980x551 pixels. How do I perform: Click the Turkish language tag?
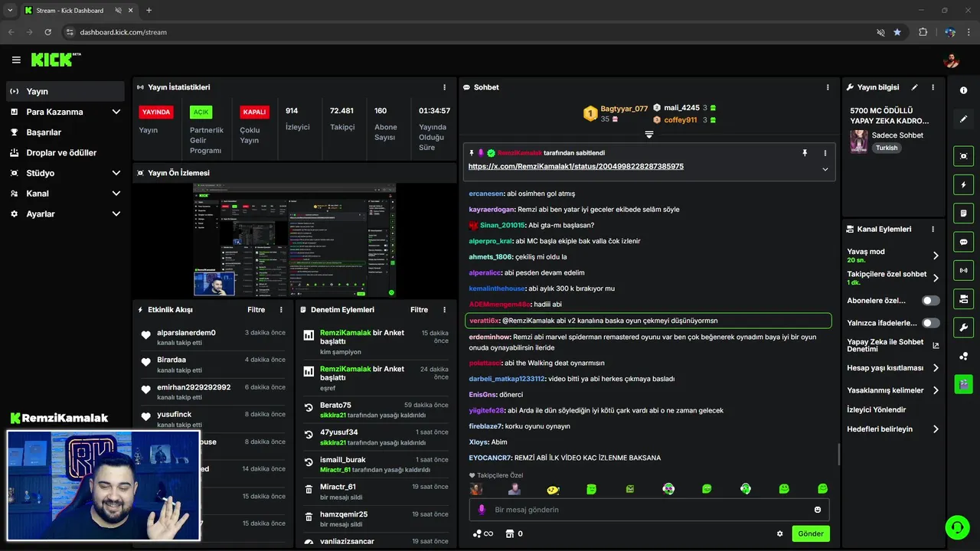pos(887,148)
